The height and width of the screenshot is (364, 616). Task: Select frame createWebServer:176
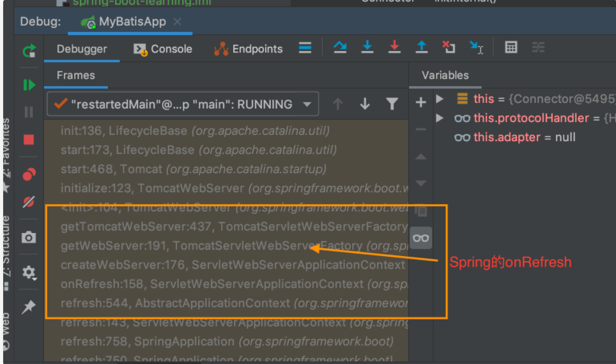(x=226, y=265)
